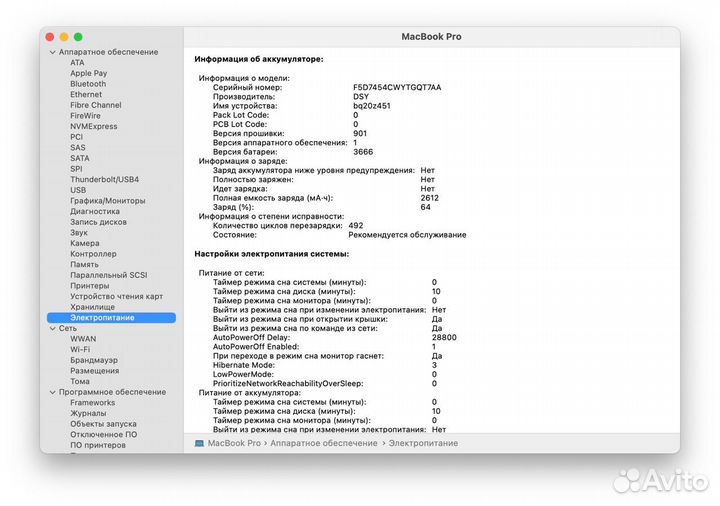720x506 pixels.
Task: Click MacBook Pro in the path bar
Action: point(234,444)
